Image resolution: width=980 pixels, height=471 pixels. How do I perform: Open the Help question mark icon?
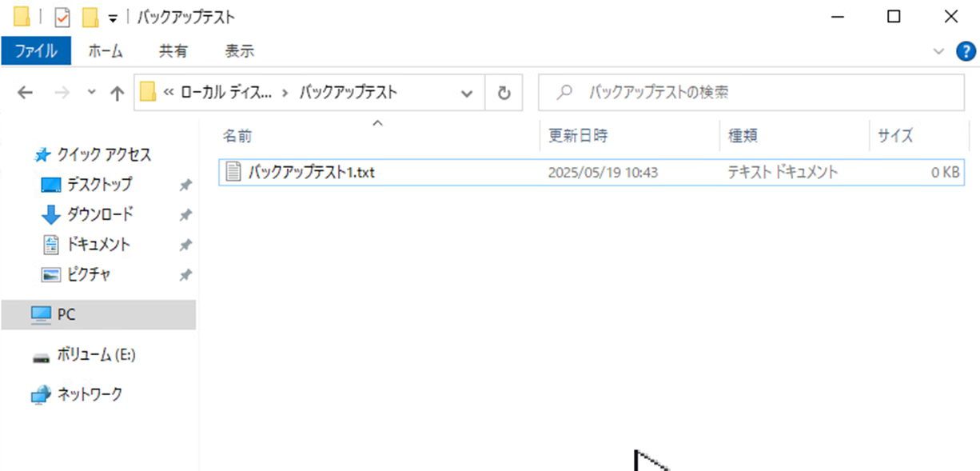click(x=966, y=51)
